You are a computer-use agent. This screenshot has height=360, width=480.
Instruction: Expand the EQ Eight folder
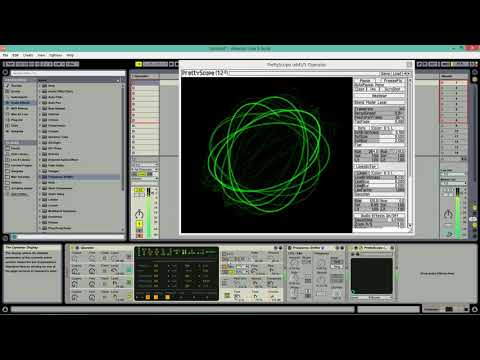click(x=40, y=143)
